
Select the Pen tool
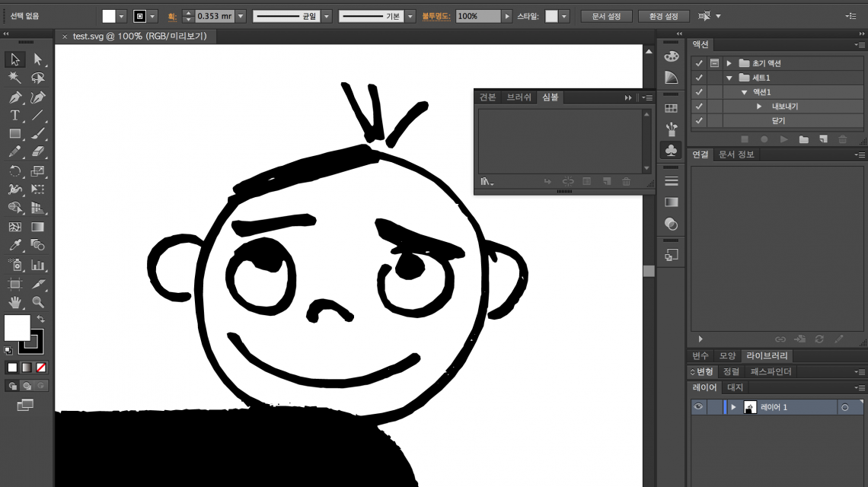14,97
